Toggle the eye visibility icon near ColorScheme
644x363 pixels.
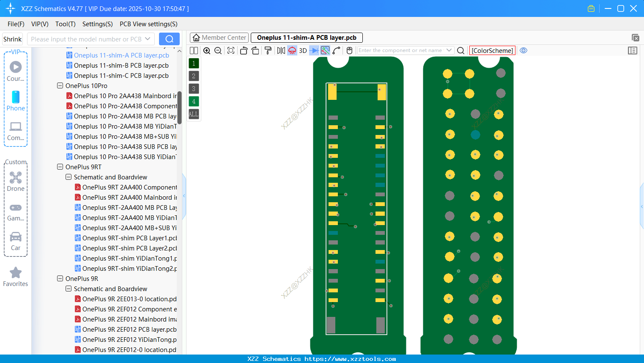[523, 50]
